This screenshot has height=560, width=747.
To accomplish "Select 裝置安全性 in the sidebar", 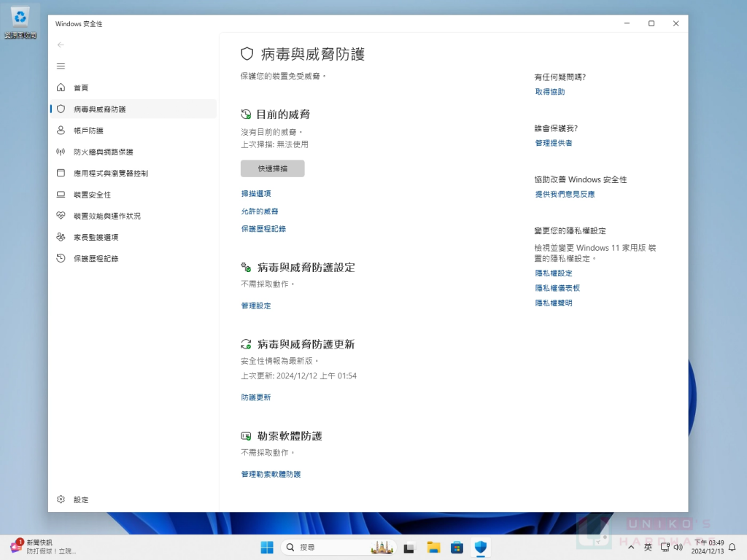I will [133, 195].
